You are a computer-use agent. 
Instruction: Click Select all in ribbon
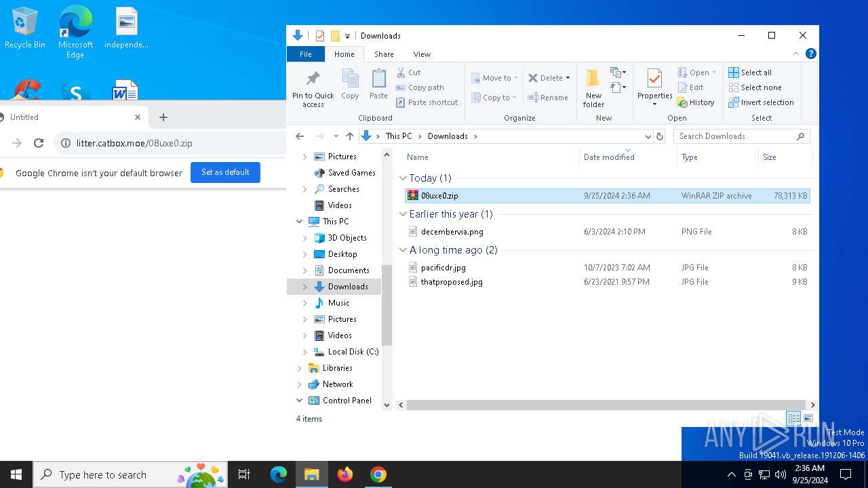750,73
